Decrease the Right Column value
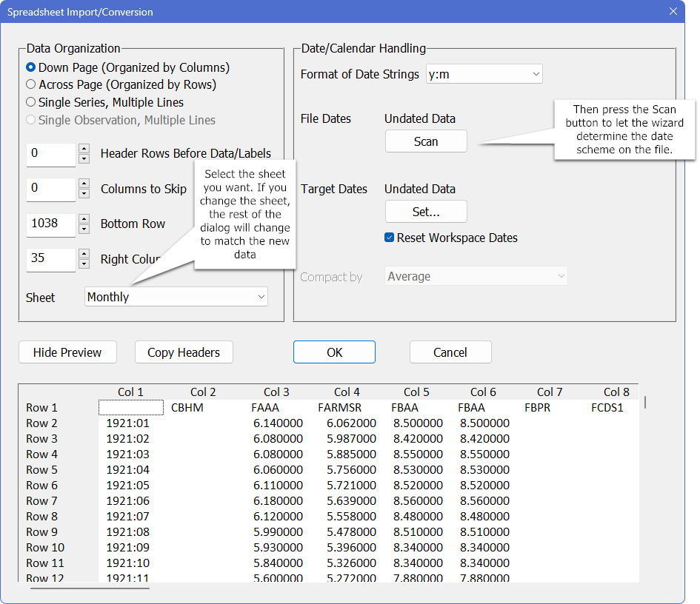 click(84, 264)
